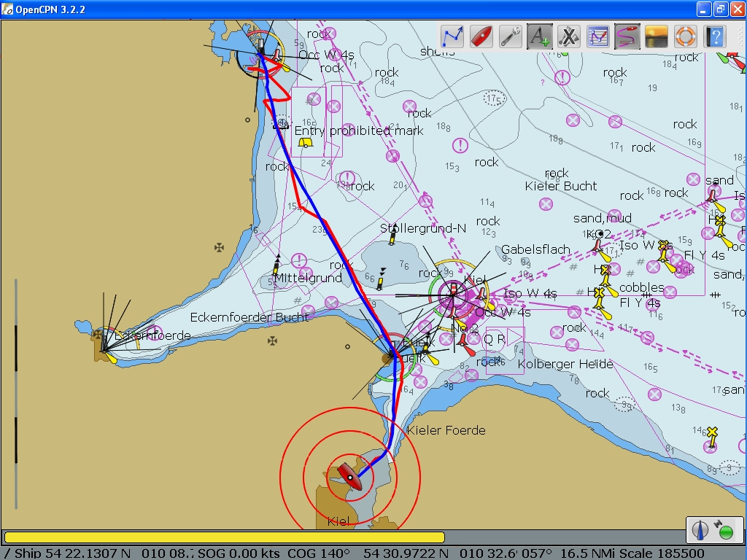Open the Help question mark icon
747x560 pixels.
coord(715,36)
